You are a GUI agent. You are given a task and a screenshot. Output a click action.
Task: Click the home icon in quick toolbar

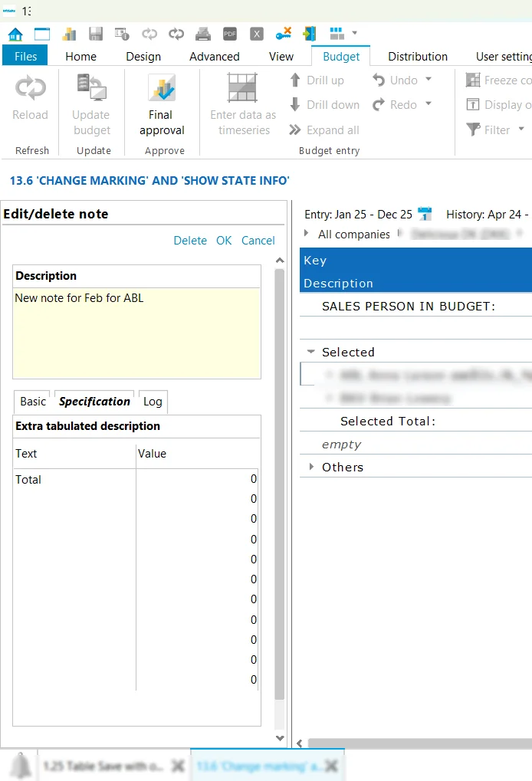click(15, 34)
